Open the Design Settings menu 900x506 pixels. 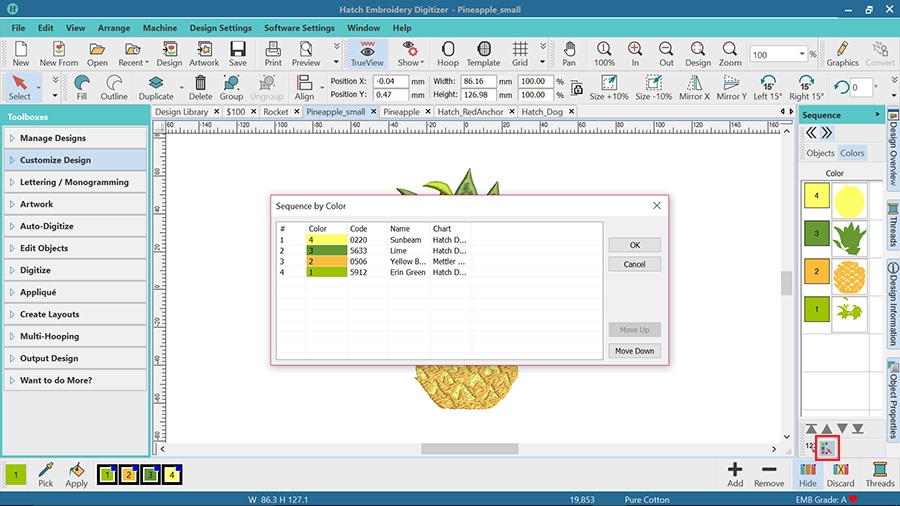(x=220, y=28)
